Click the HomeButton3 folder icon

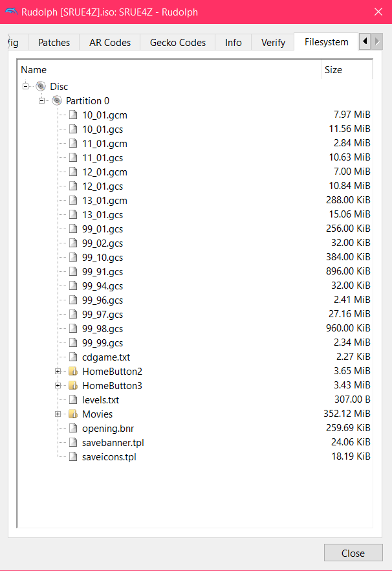click(x=73, y=386)
